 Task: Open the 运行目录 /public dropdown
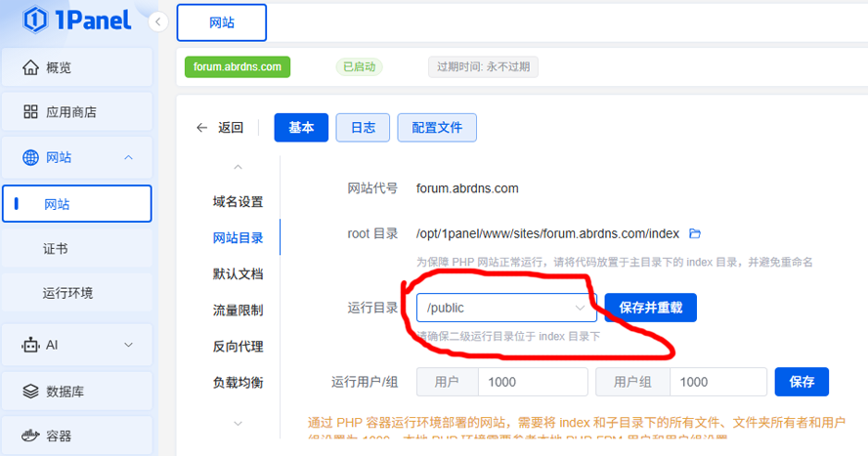[505, 308]
